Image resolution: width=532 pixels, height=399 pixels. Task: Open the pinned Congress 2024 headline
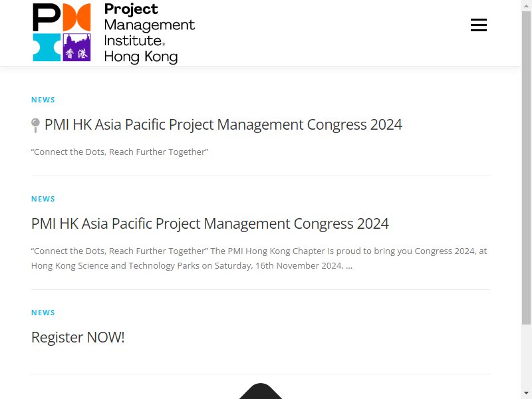point(223,124)
